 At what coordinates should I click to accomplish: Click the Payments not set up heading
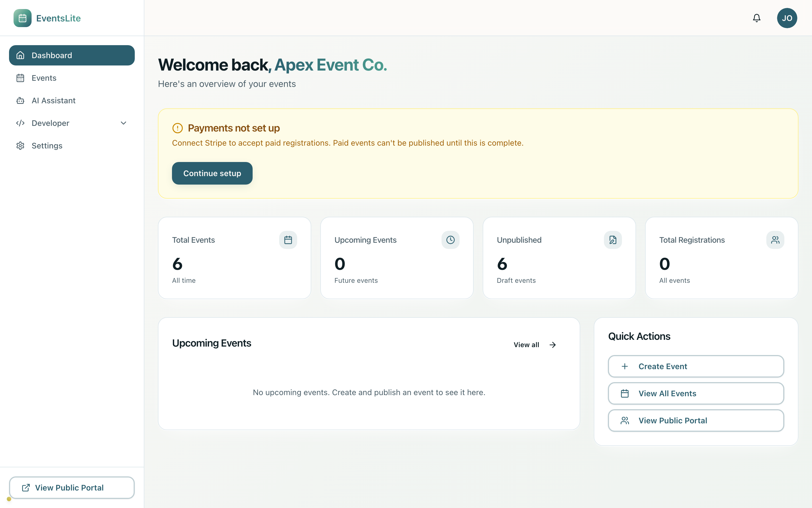[233, 128]
